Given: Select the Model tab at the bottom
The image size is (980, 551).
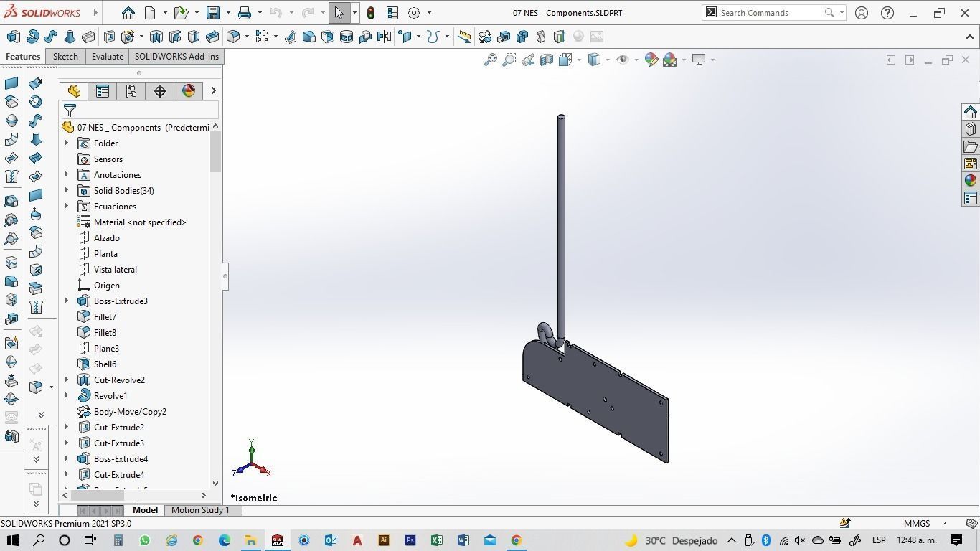Looking at the screenshot, I should click(x=145, y=510).
